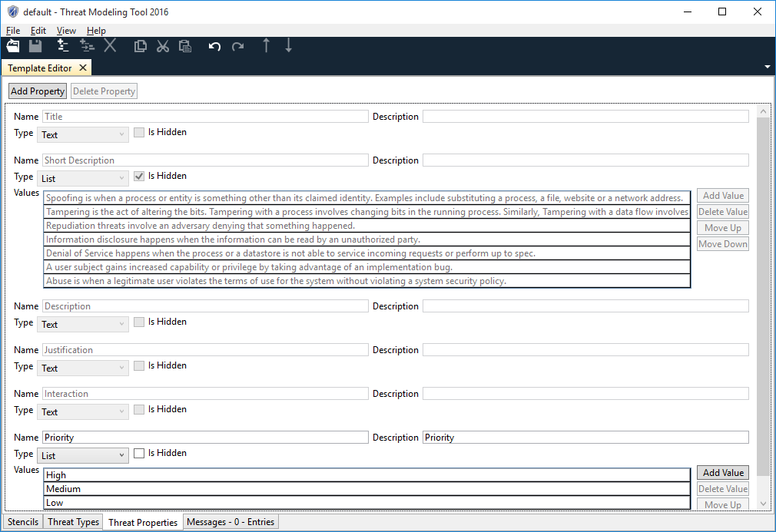Click the Add Property button

[x=37, y=91]
